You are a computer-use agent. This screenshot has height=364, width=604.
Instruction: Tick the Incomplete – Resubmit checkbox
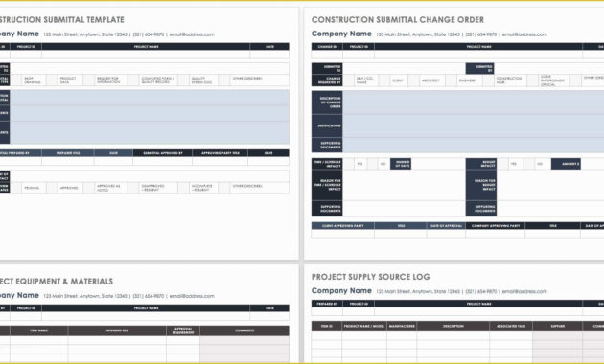184,188
